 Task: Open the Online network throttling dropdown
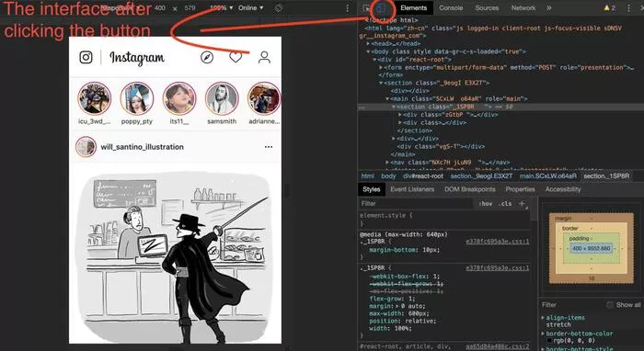pos(251,7)
